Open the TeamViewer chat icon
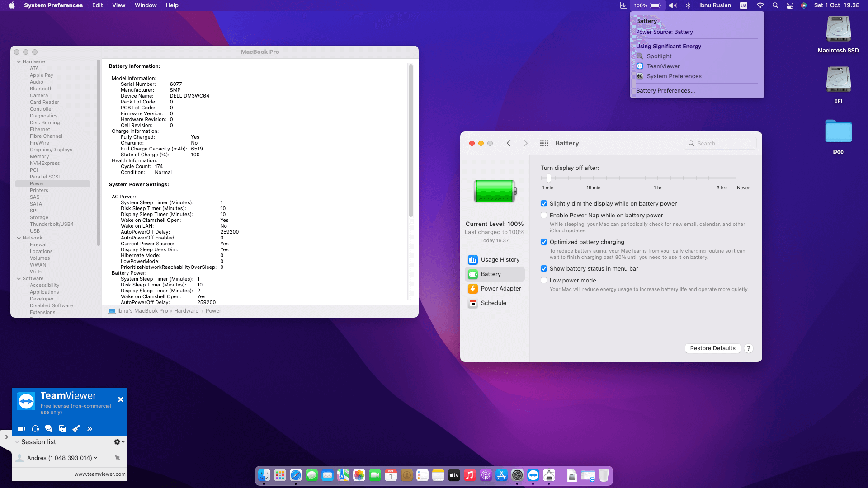This screenshot has height=488, width=868. (49, 429)
